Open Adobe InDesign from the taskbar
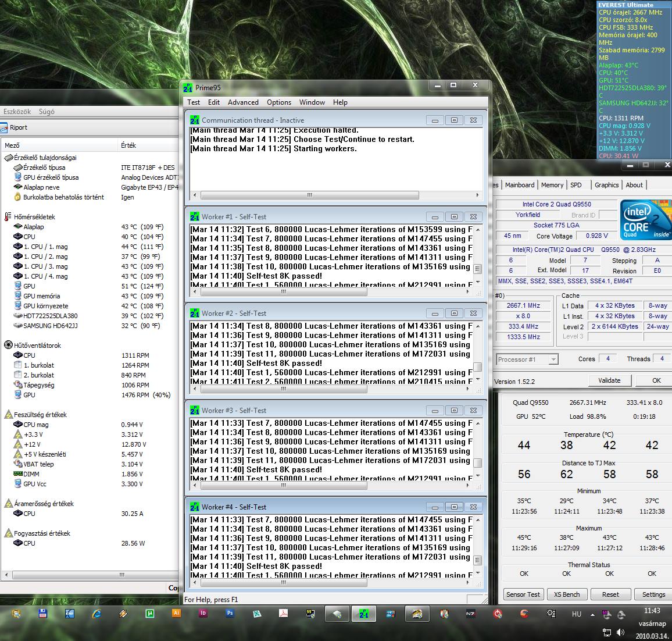This screenshot has width=672, height=641. coord(203,614)
